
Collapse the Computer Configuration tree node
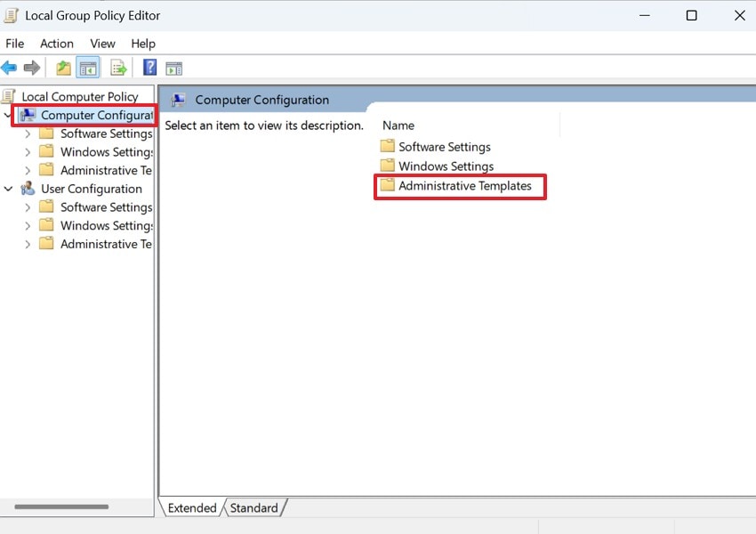[x=8, y=115]
